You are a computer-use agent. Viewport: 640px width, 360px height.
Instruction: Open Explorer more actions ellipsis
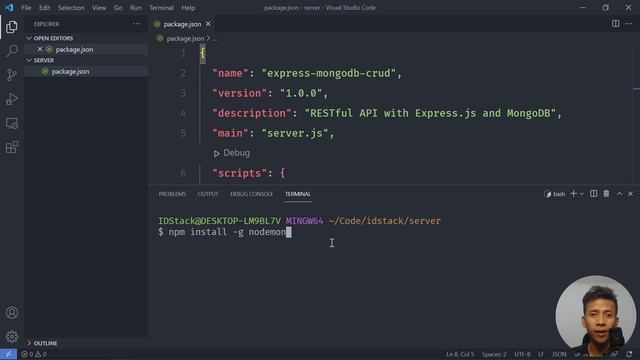[136, 24]
